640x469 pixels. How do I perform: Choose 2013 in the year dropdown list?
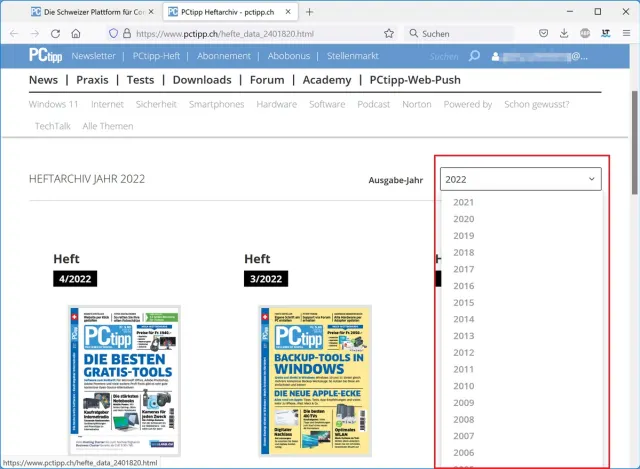(463, 336)
